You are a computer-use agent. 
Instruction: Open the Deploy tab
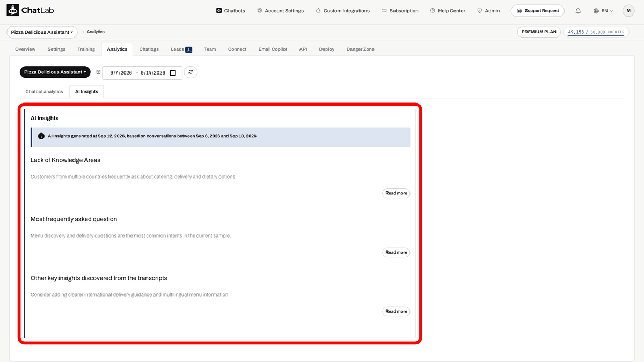click(327, 49)
